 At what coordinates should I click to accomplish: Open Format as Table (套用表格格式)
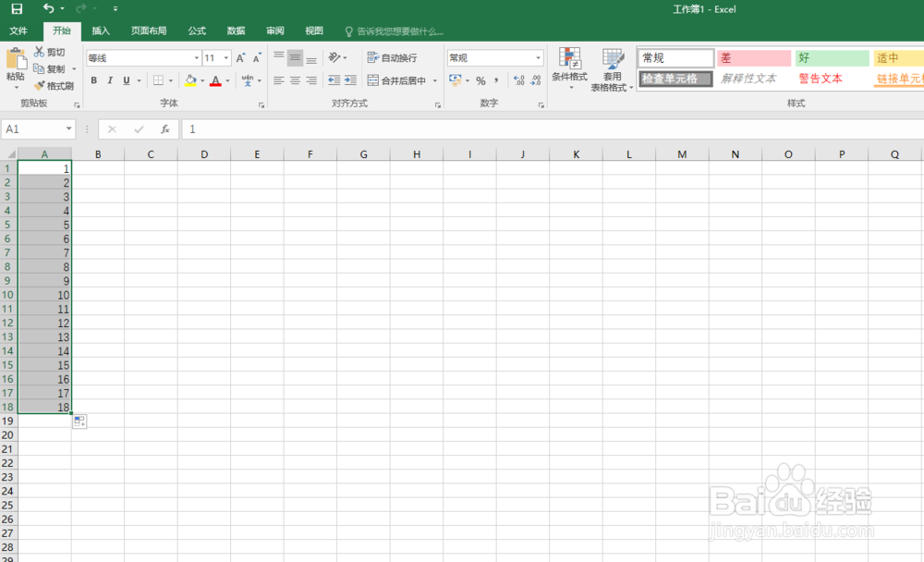[x=612, y=67]
